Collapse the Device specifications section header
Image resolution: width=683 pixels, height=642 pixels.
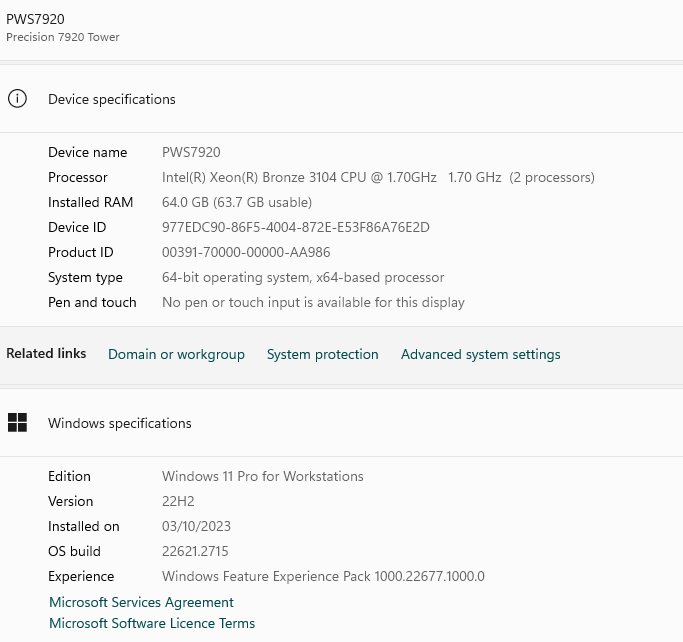click(340, 99)
